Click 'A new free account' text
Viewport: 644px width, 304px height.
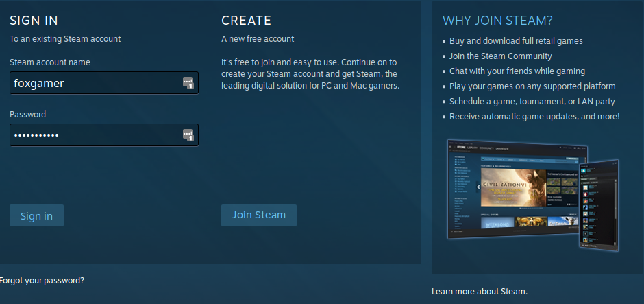coord(258,39)
